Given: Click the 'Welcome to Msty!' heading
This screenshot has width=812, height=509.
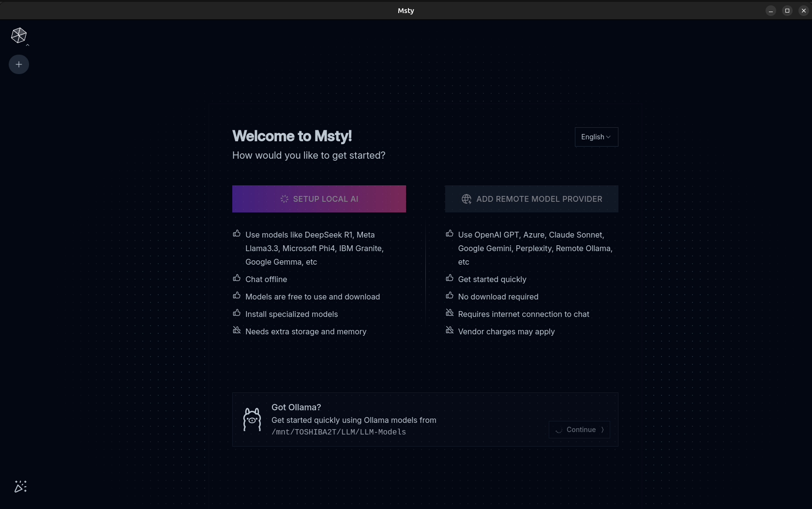Looking at the screenshot, I should (x=292, y=136).
